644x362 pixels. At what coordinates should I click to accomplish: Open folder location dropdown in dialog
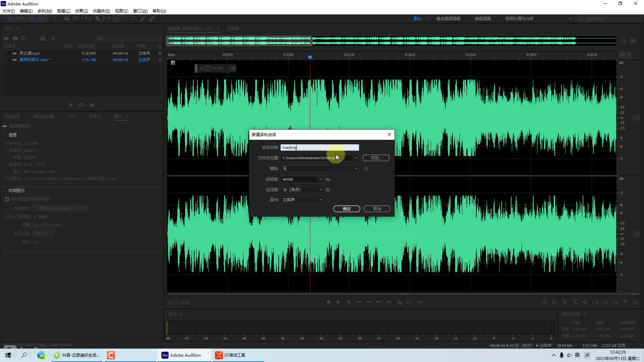click(x=356, y=158)
